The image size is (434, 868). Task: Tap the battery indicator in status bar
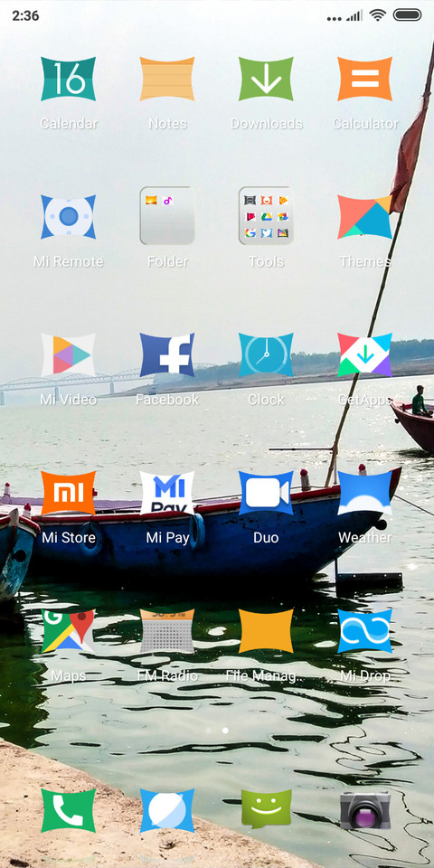(408, 15)
